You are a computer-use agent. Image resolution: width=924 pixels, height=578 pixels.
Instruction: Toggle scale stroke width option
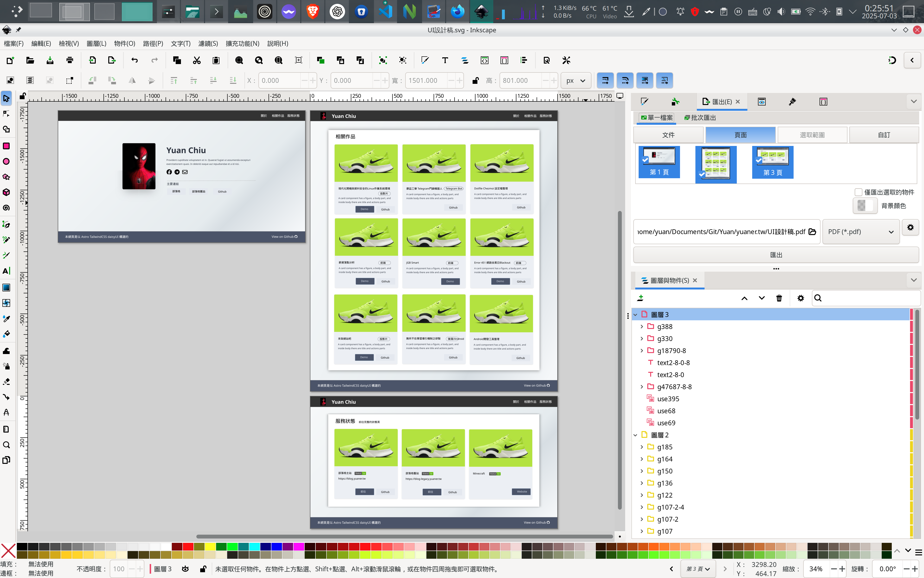coord(605,81)
